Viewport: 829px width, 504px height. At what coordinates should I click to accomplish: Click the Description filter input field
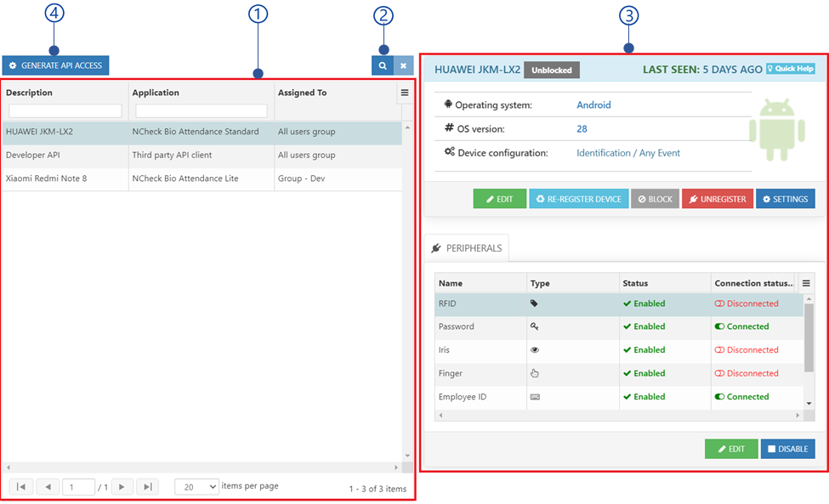coord(65,110)
